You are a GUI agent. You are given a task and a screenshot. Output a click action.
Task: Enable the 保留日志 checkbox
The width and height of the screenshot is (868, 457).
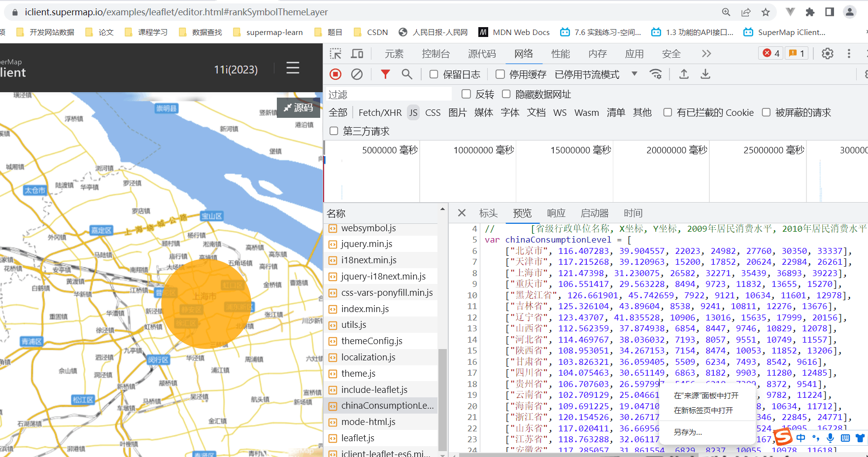click(434, 74)
